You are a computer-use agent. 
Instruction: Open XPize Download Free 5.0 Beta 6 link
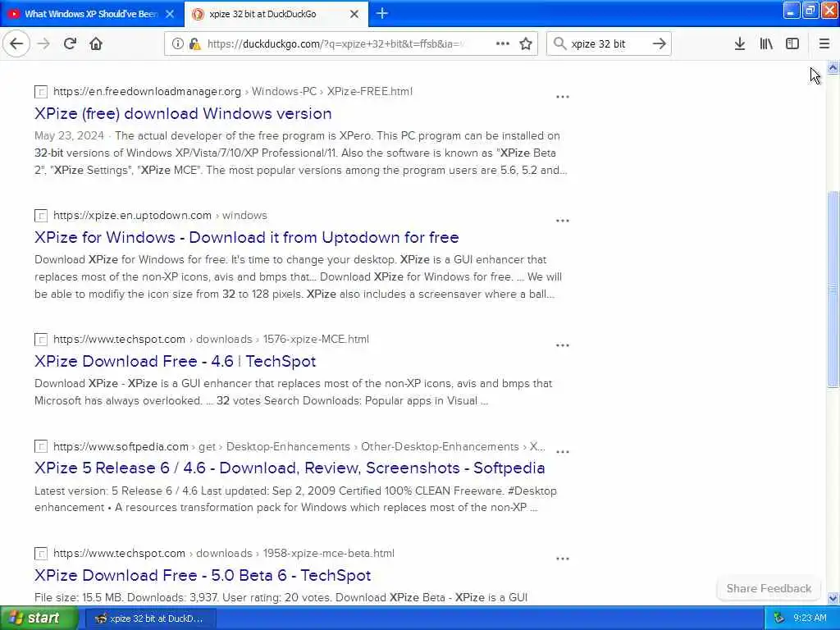[x=203, y=575]
